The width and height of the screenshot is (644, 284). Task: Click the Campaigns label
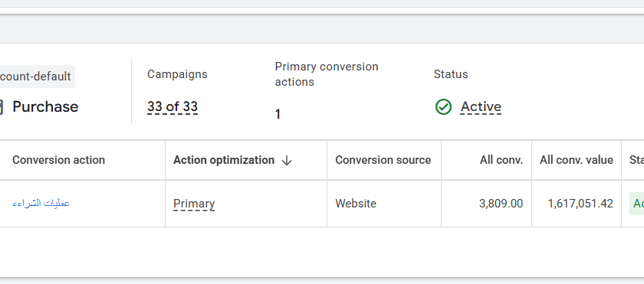point(177,74)
